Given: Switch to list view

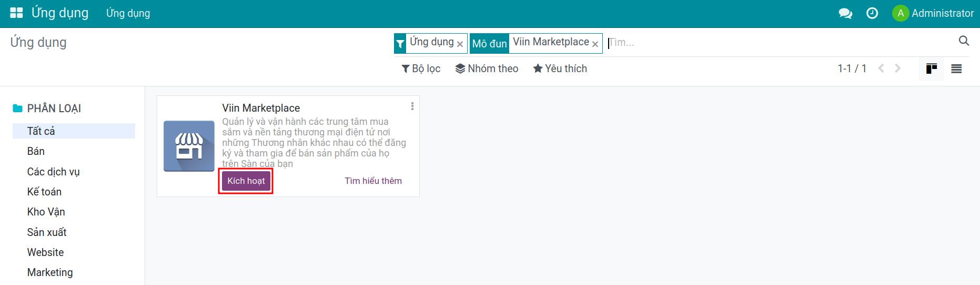Looking at the screenshot, I should pyautogui.click(x=956, y=69).
